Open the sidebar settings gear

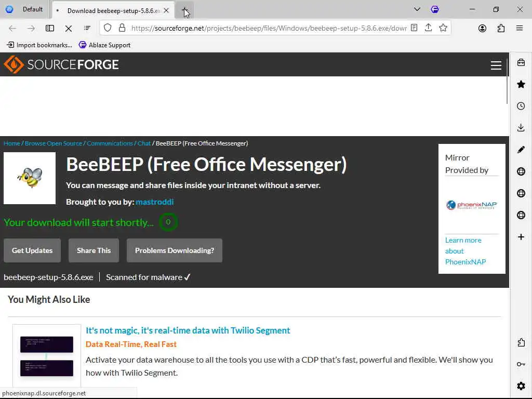click(x=521, y=386)
